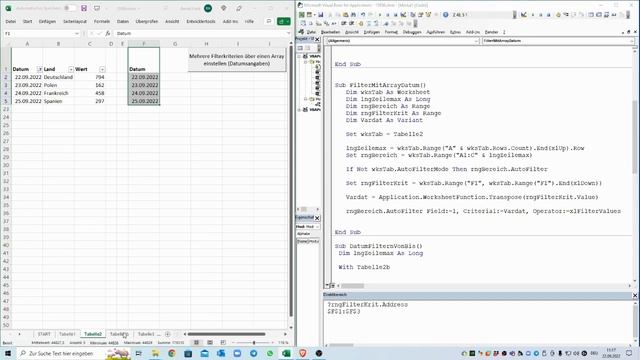The height and width of the screenshot is (360, 640).
Task: Open File Explorer from the taskbar
Action: [x=156, y=353]
